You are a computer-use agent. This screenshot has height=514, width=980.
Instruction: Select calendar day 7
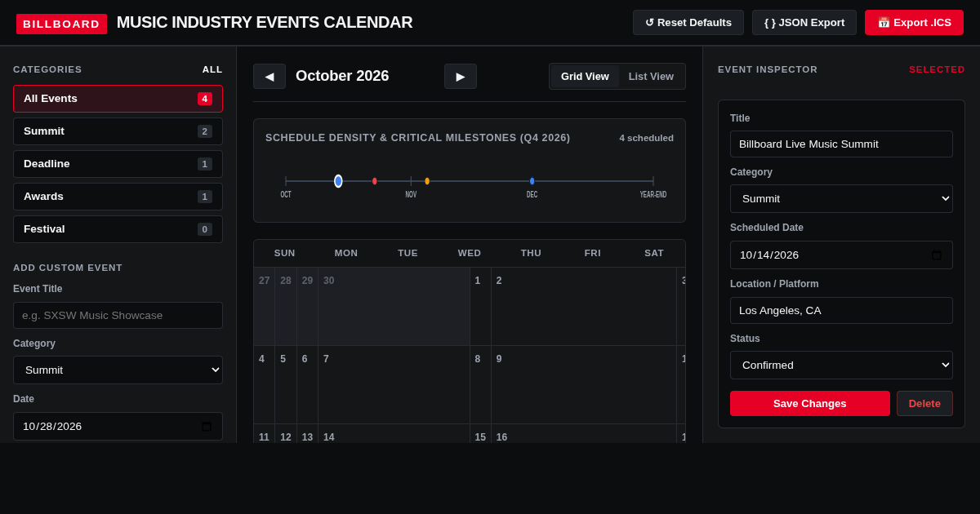point(394,384)
